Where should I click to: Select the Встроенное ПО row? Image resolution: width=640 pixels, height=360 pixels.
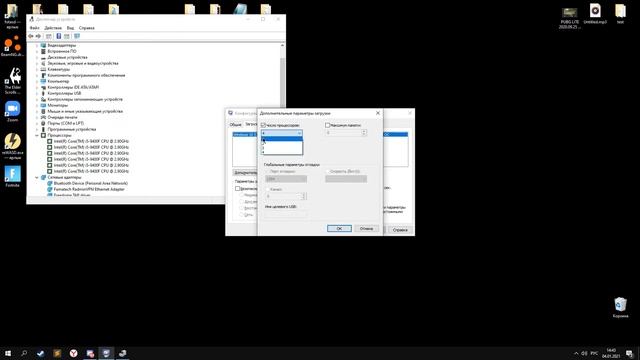[62, 51]
